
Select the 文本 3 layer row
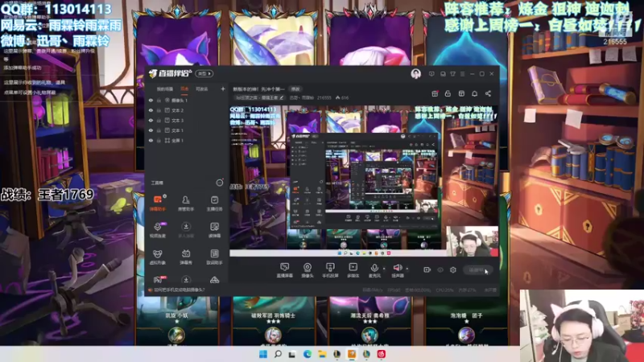tap(187, 120)
